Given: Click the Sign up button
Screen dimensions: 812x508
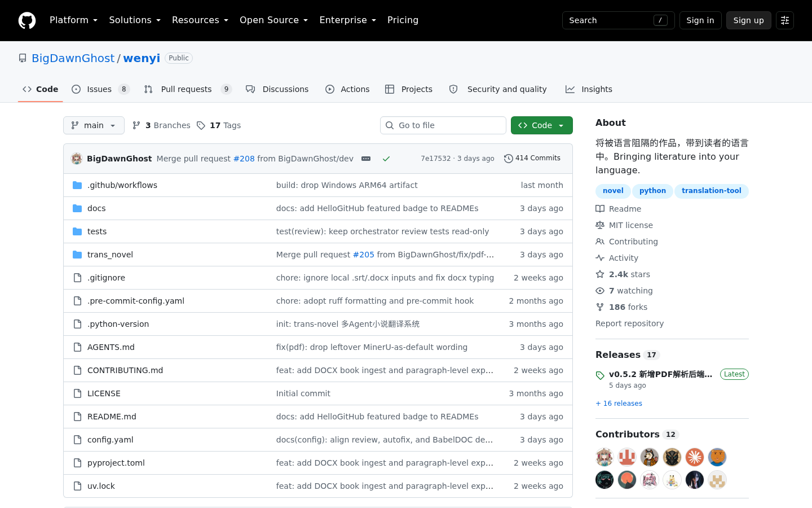Looking at the screenshot, I should (749, 20).
